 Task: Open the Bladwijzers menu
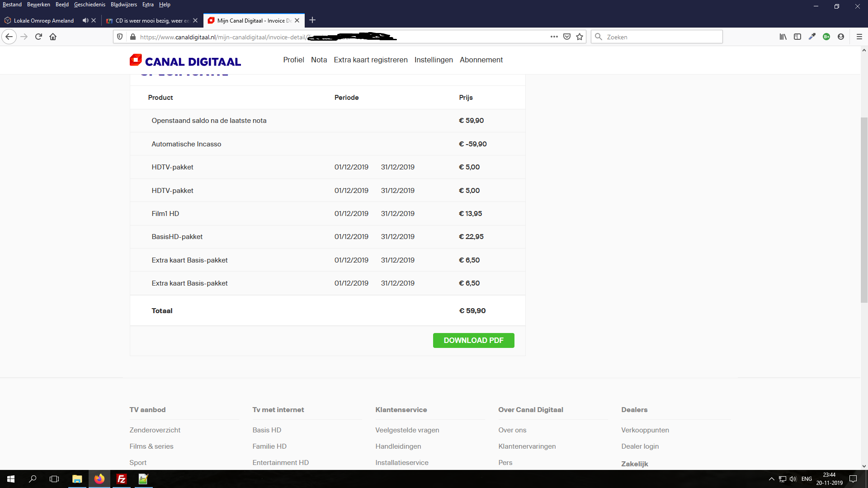[124, 5]
